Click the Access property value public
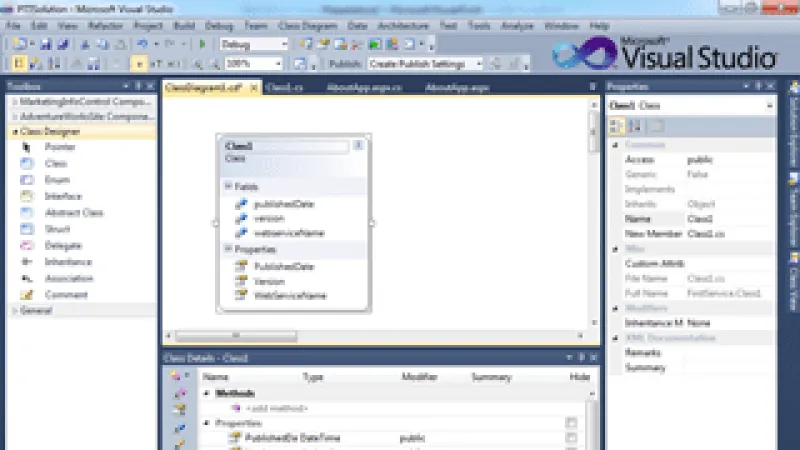 699,160
